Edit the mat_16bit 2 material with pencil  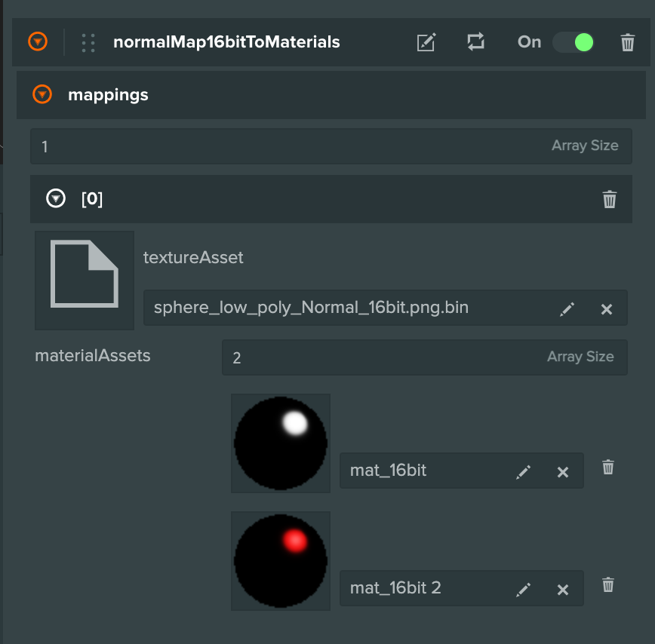click(524, 589)
